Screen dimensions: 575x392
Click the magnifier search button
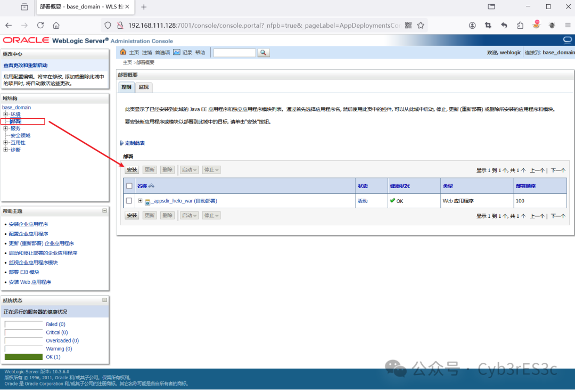[264, 53]
